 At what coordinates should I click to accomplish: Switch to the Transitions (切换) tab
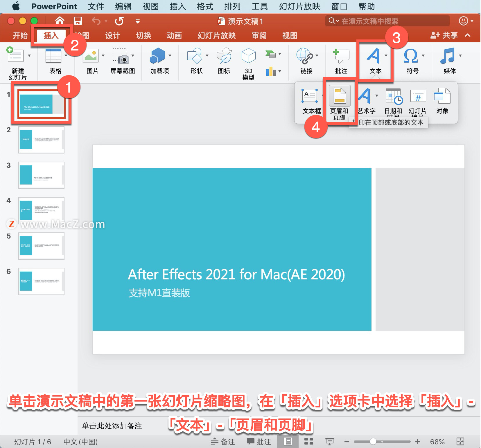[143, 35]
